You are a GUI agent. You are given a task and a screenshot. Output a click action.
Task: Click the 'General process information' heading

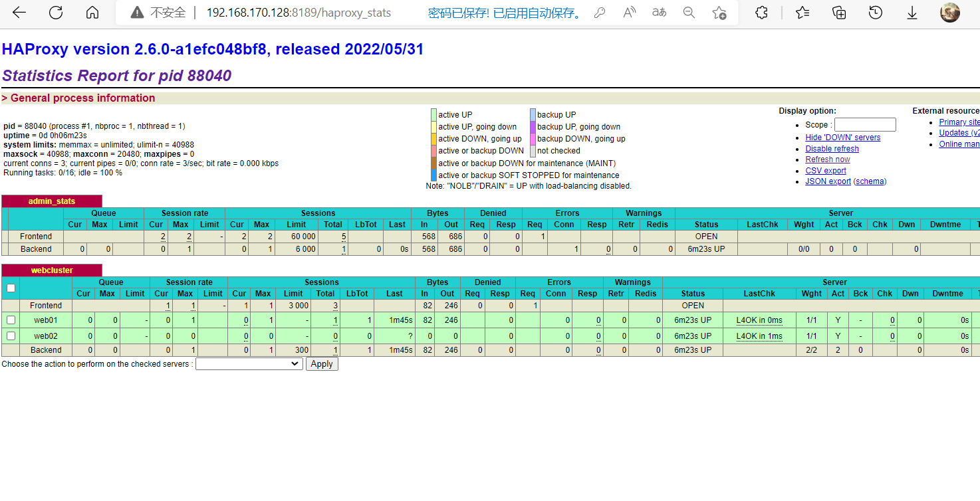tap(82, 98)
